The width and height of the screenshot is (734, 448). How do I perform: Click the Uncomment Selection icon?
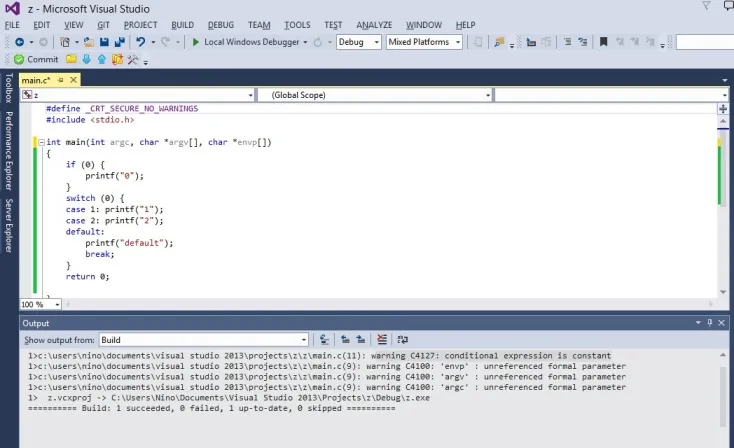coord(583,42)
